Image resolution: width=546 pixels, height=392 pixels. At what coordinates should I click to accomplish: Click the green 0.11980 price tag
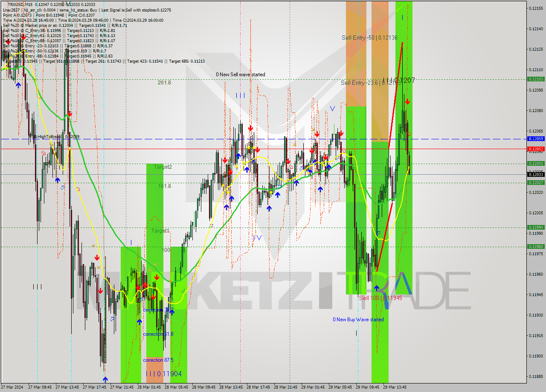[x=536, y=247]
